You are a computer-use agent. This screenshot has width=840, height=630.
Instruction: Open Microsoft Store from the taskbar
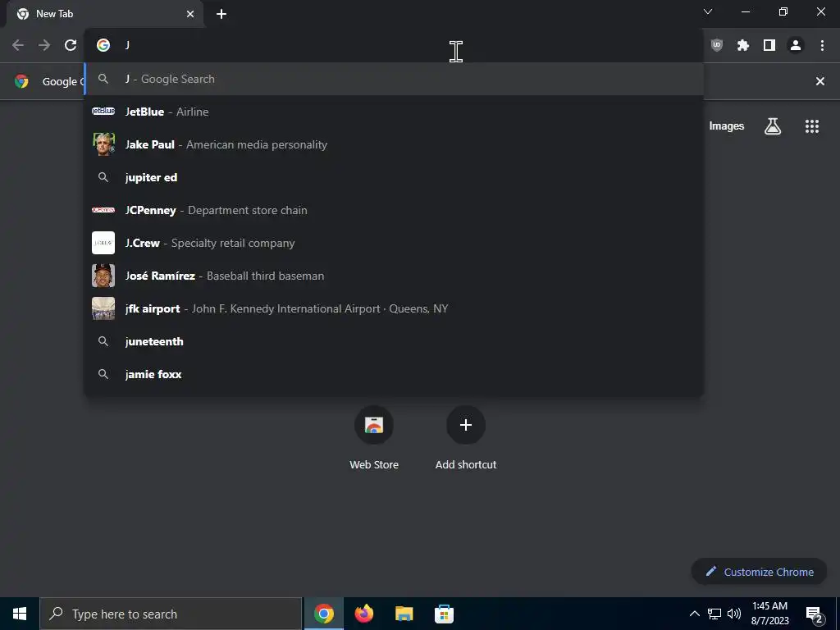coord(444,614)
